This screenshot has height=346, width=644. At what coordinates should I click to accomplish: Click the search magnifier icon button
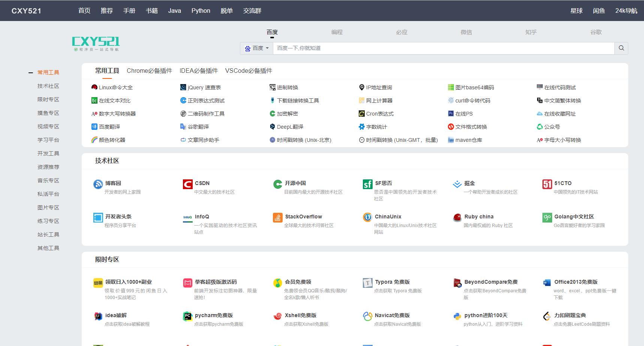pos(621,48)
